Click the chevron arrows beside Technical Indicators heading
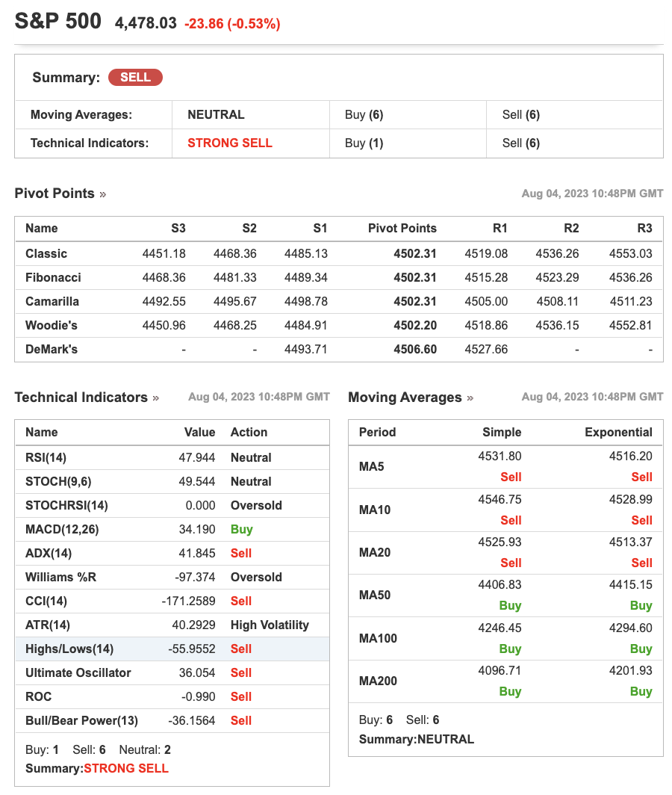 pyautogui.click(x=155, y=398)
